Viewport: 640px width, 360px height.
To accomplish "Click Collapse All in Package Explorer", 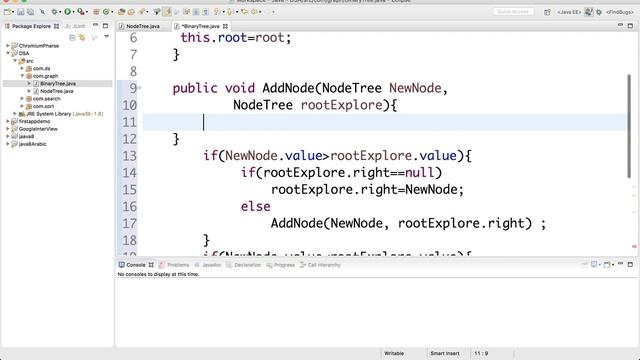I will [72, 38].
